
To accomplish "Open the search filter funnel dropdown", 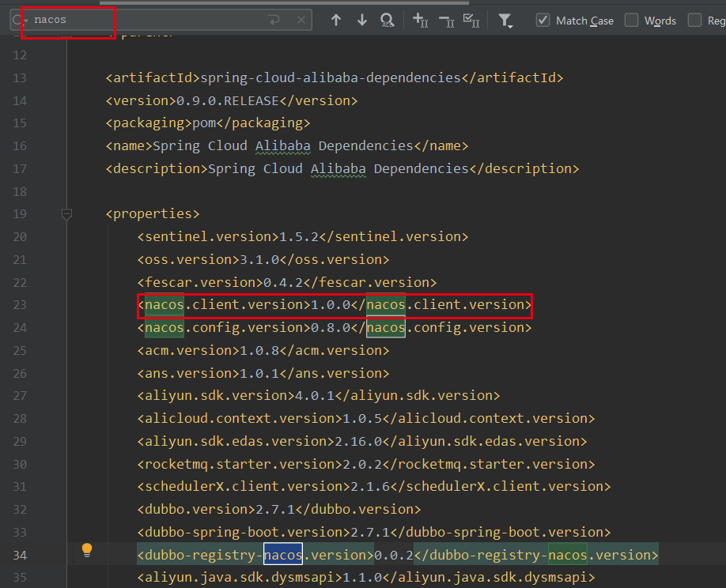I will [505, 21].
